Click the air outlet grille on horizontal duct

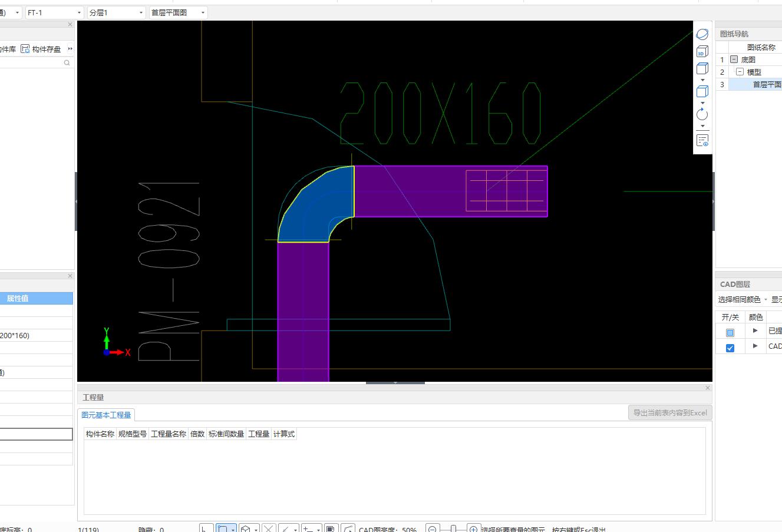(507, 190)
